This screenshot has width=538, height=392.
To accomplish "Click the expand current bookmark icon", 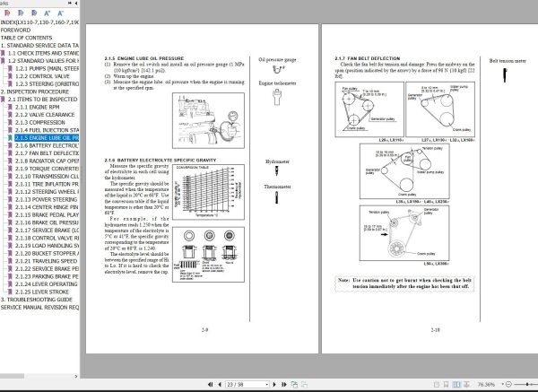I will coord(7,13).
